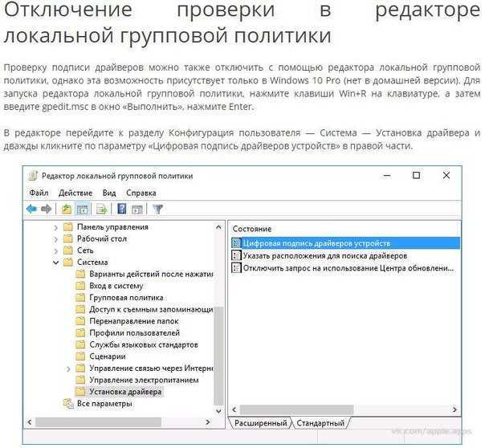
Task: Expand the 'Сеть' tree node
Action: coord(55,251)
